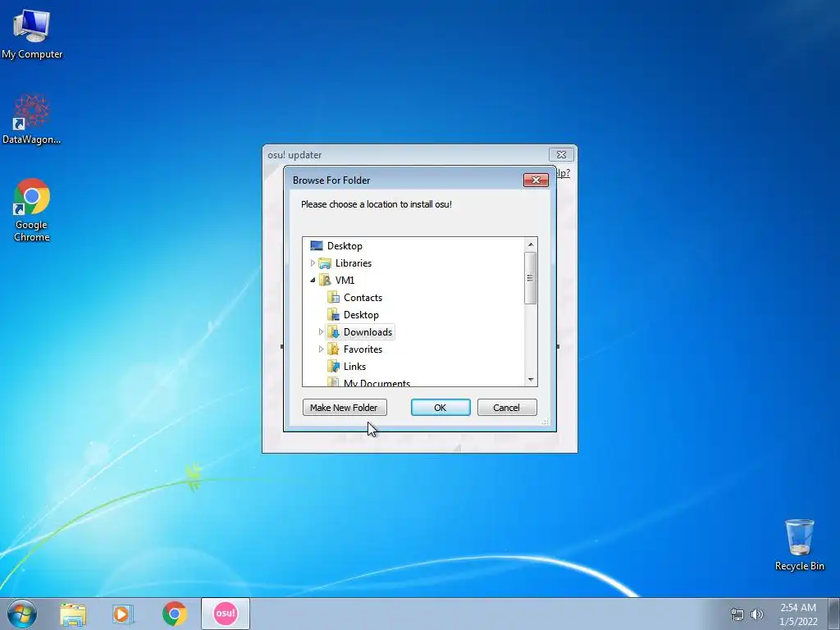This screenshot has height=630, width=840.
Task: Select the Downloads folder label
Action: [x=367, y=332]
